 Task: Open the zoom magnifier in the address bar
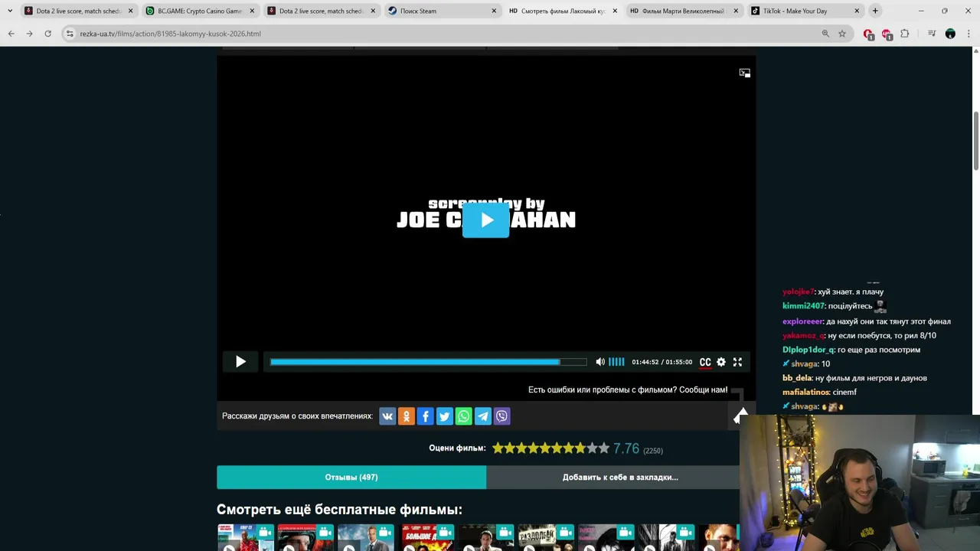pos(825,34)
